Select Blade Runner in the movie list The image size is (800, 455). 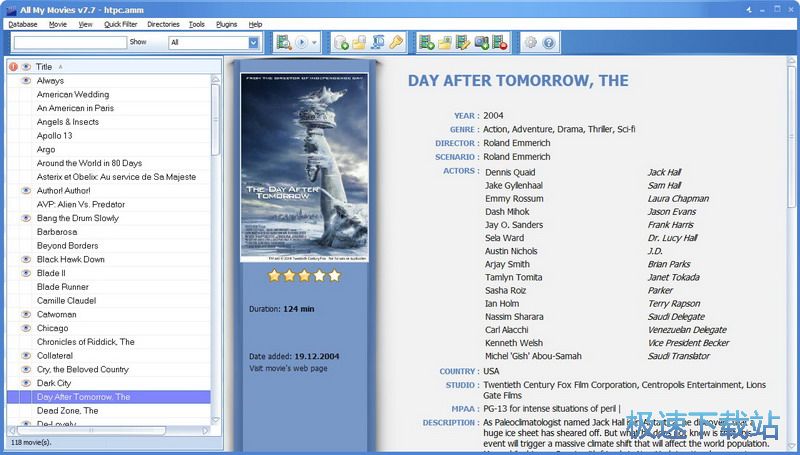(62, 287)
